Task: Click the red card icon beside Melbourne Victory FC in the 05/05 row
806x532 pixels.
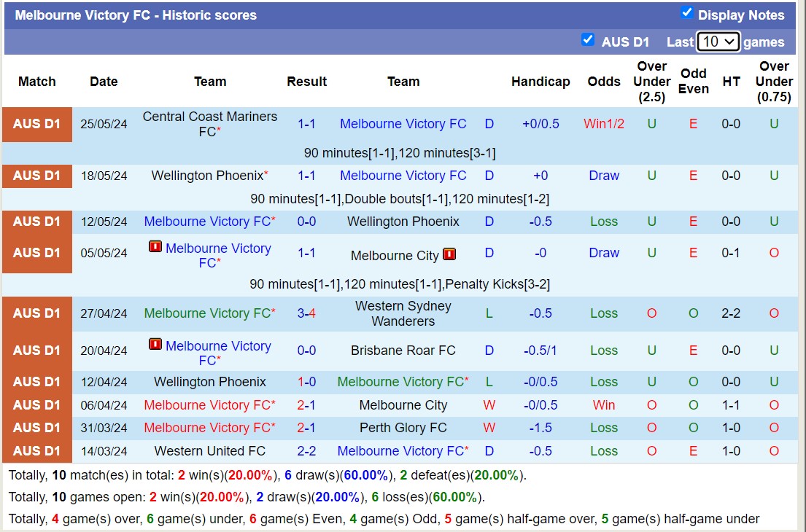Action: point(155,247)
